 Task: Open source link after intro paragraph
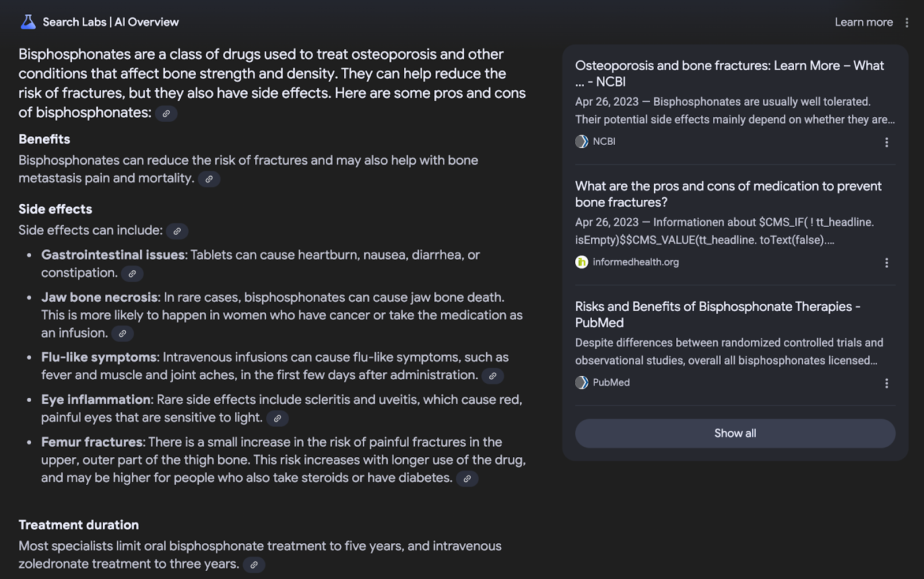(x=166, y=114)
